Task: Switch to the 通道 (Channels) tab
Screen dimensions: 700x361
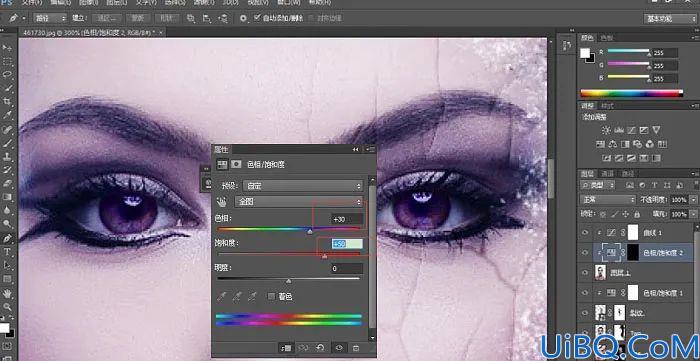Action: pos(607,174)
